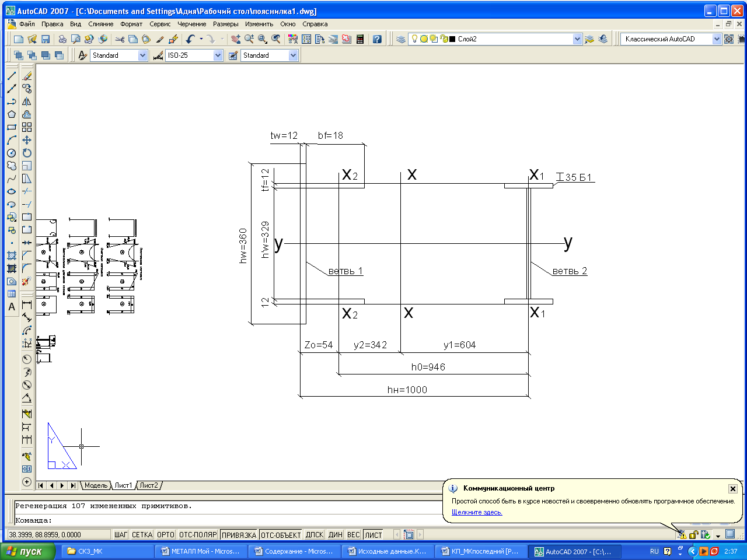Open the Классический AutoCAD workspace dropdown
Viewport: 747px width, 560px height.
tap(717, 39)
